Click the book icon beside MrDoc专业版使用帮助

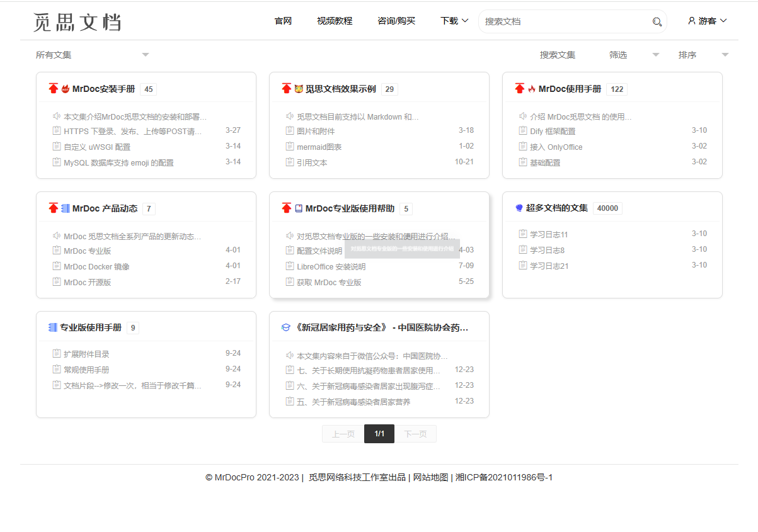point(299,208)
